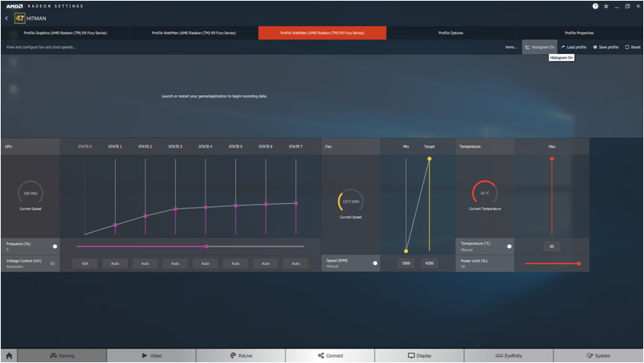The width and height of the screenshot is (644, 363).
Task: Click the STATE 1 voltage Auto field
Action: pos(115,263)
